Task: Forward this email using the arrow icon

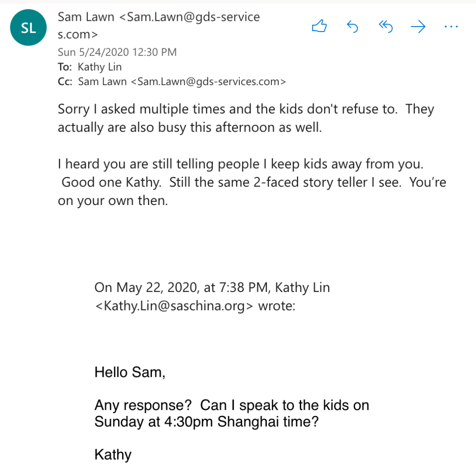Action: click(x=418, y=27)
